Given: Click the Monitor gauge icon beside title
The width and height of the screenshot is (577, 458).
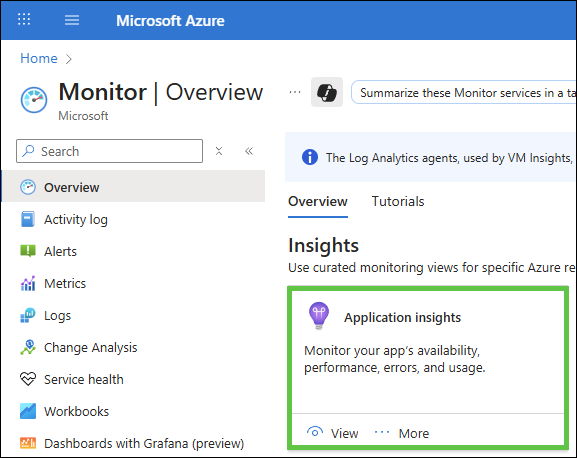Looking at the screenshot, I should (34, 100).
